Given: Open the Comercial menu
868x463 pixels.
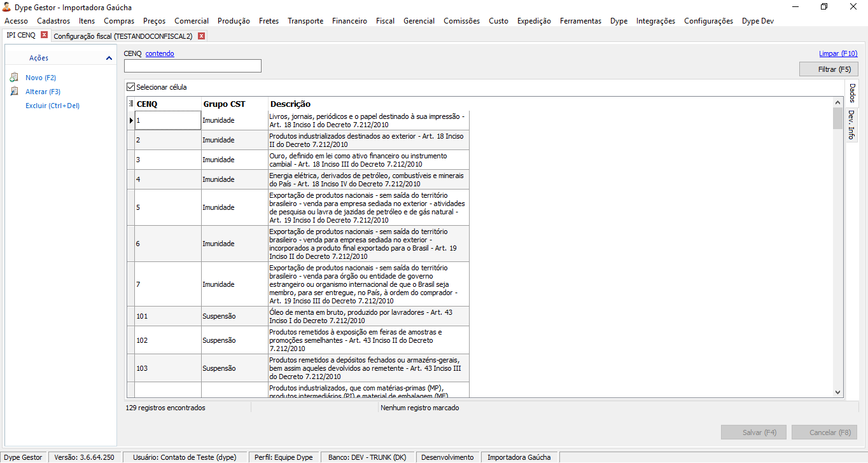Looking at the screenshot, I should point(192,21).
